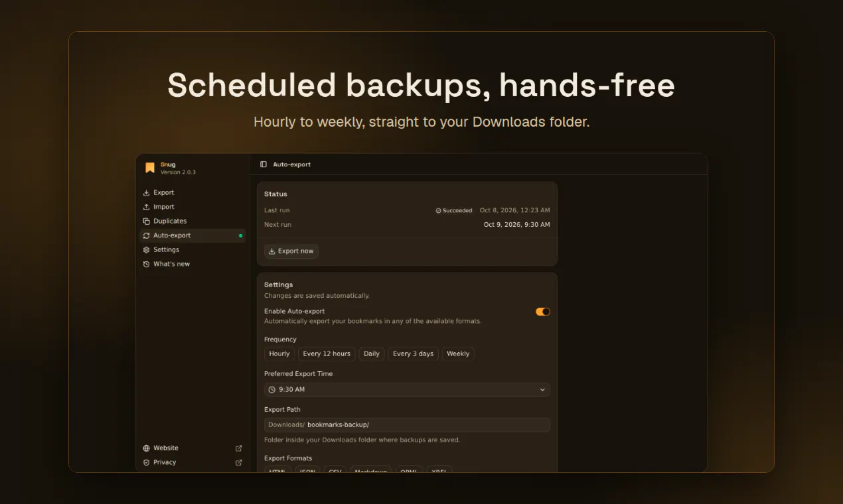Click the green status dot beside Auto-export

[x=240, y=235]
